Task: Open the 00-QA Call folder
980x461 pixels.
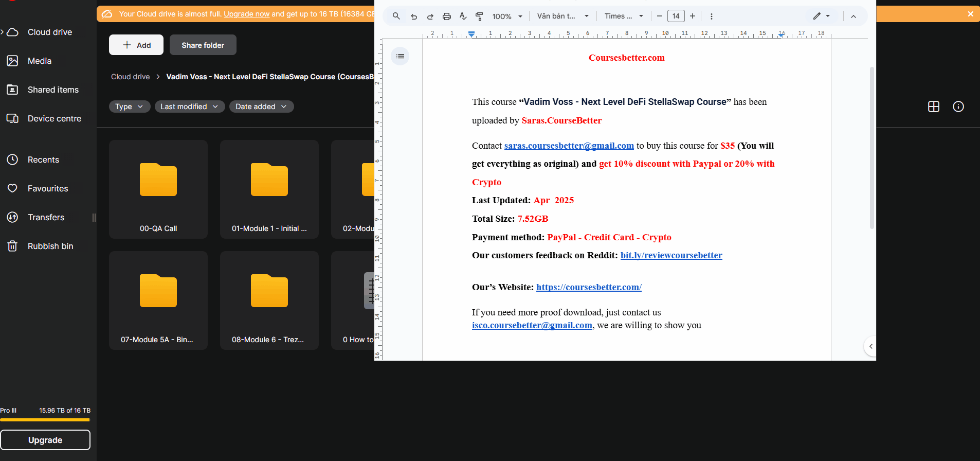Action: (x=158, y=189)
